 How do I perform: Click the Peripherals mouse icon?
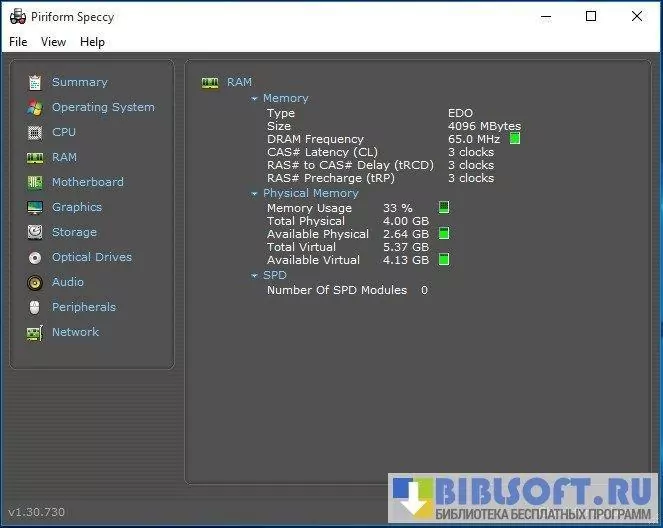(35, 307)
